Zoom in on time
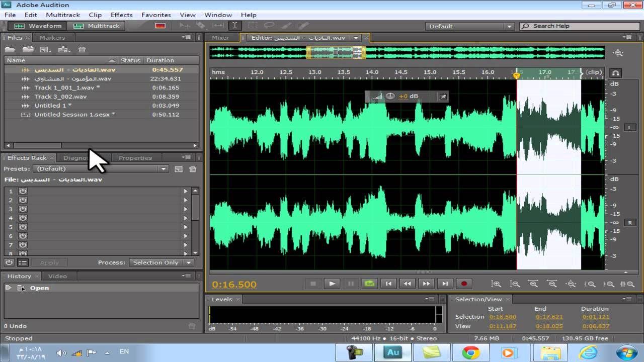 coord(533,284)
